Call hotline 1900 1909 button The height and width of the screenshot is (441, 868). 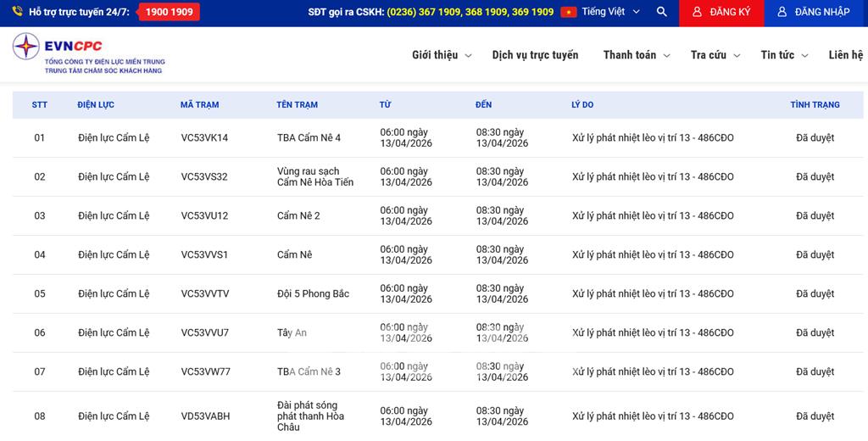click(x=169, y=12)
